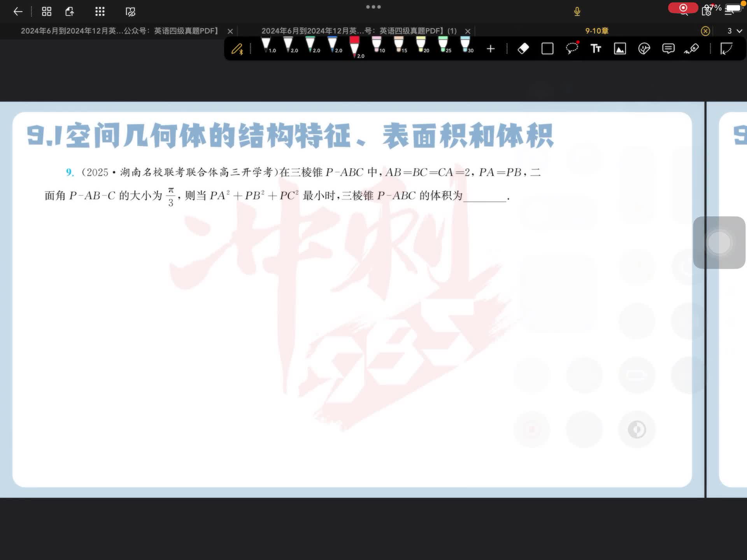Go back with the left arrow
The image size is (747, 560).
click(18, 12)
